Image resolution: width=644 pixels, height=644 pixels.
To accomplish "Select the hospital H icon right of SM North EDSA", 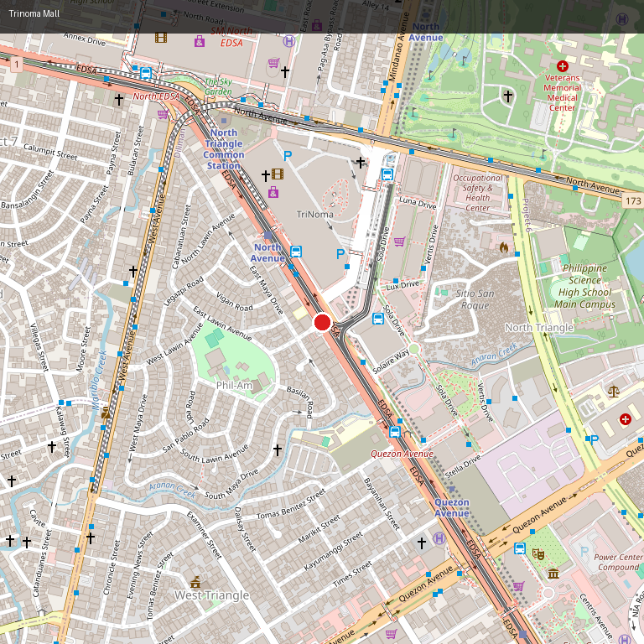I will click(288, 41).
